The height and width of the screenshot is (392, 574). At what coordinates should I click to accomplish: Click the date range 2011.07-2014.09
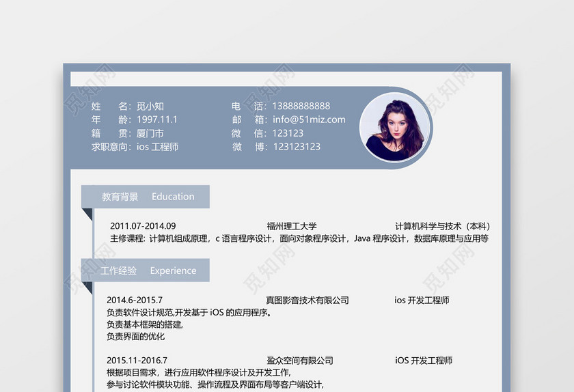[143, 226]
